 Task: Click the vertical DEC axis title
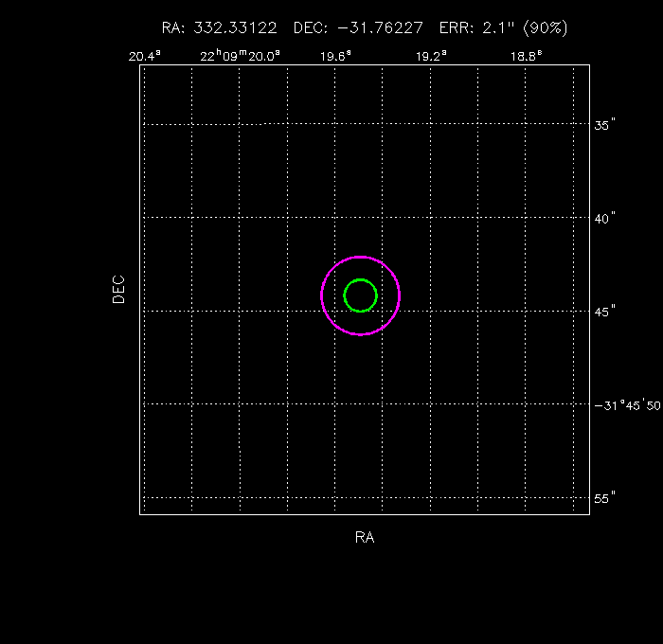point(118,290)
